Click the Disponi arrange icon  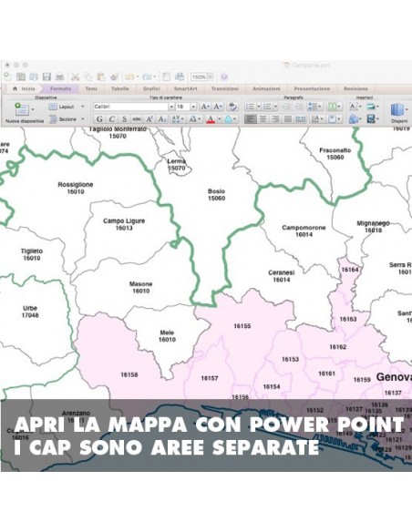click(397, 110)
